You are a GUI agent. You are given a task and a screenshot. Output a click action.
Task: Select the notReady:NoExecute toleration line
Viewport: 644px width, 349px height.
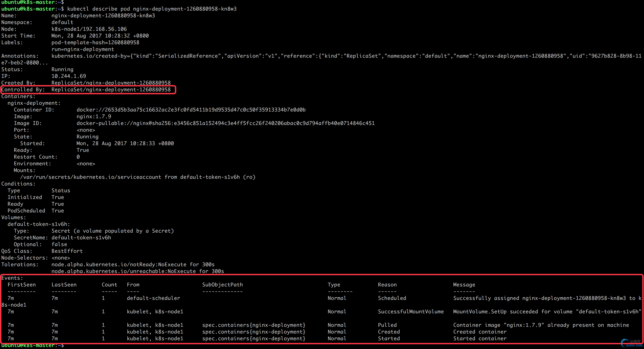pyautogui.click(x=133, y=264)
